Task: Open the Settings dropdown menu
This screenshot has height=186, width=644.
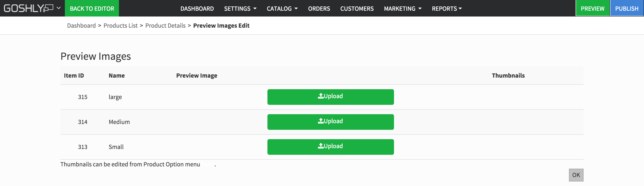Action: tap(240, 8)
